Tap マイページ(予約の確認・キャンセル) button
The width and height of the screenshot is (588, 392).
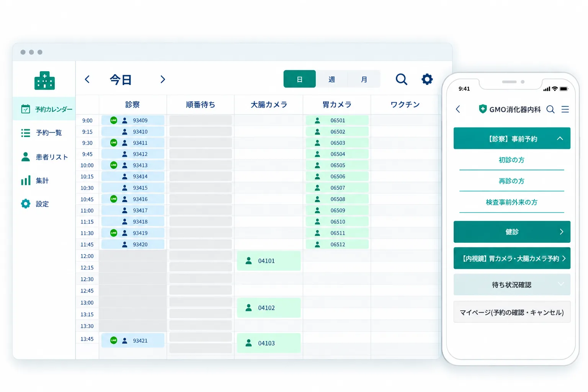coord(512,312)
